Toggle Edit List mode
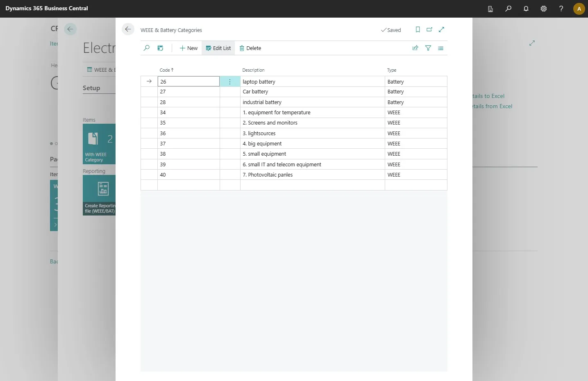588x381 pixels. point(218,48)
